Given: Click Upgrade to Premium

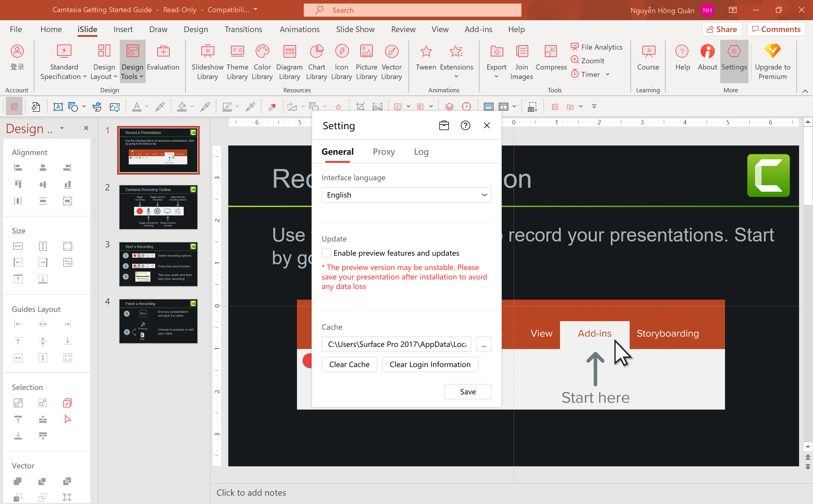Looking at the screenshot, I should [x=772, y=62].
